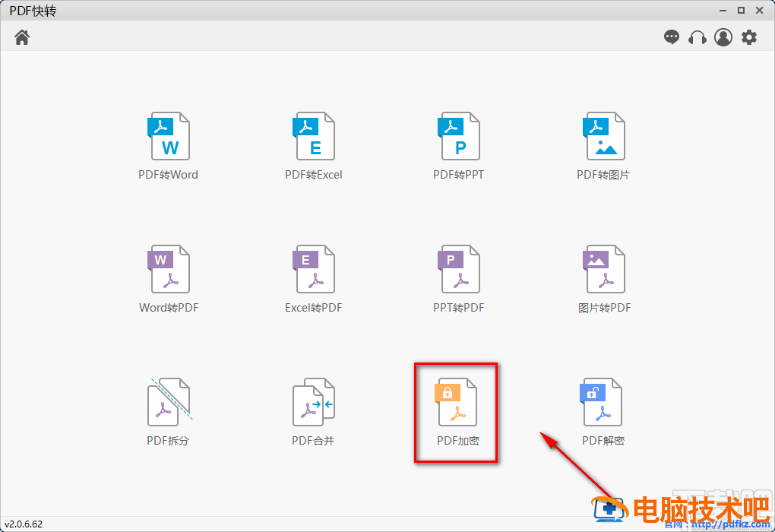
Task: Click the PDF快转 window title
Action: coord(33,11)
